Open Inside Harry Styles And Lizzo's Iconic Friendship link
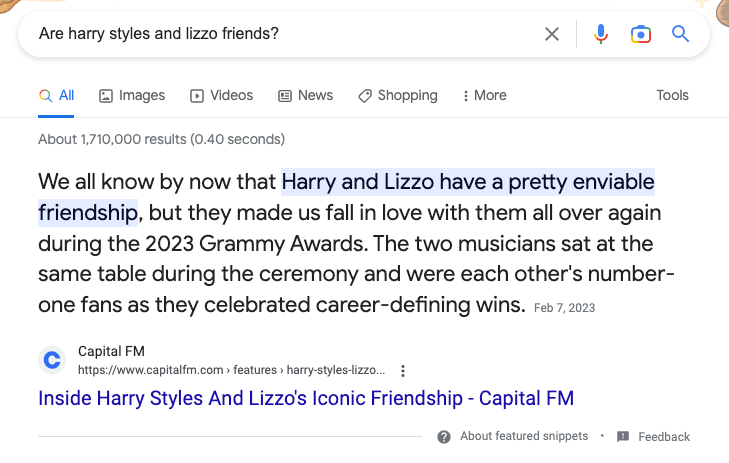Viewport: 729px width, 463px height. click(x=306, y=398)
